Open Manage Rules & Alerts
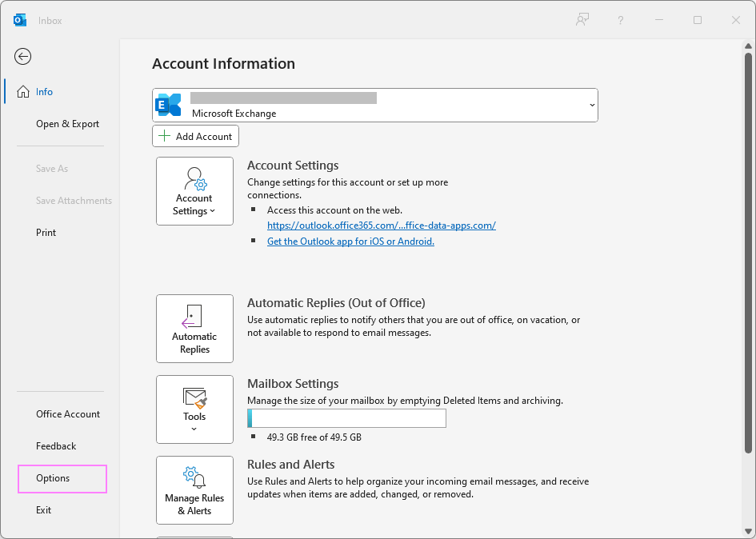 194,490
